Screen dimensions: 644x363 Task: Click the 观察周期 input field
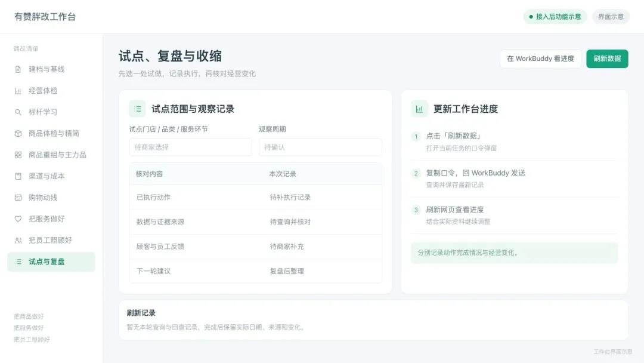[320, 147]
